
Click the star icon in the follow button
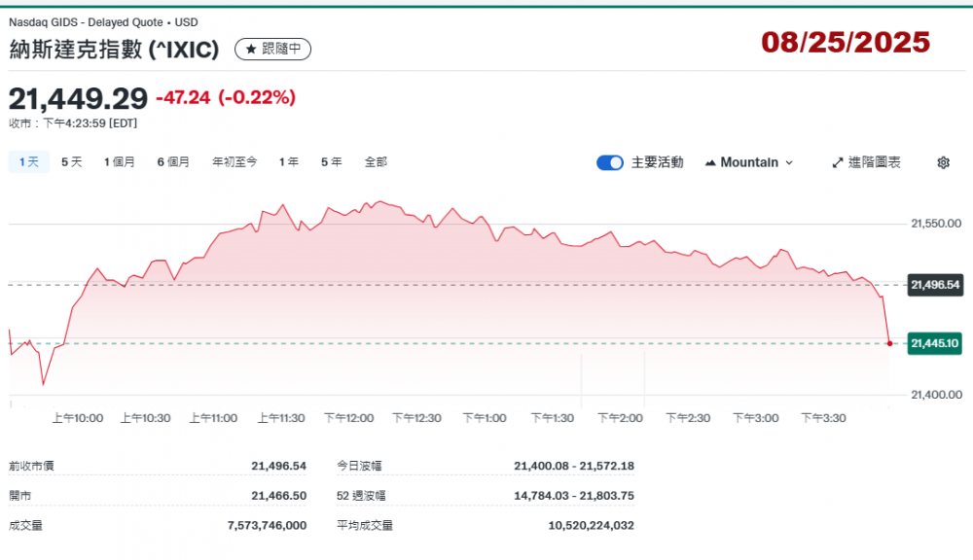(x=251, y=49)
